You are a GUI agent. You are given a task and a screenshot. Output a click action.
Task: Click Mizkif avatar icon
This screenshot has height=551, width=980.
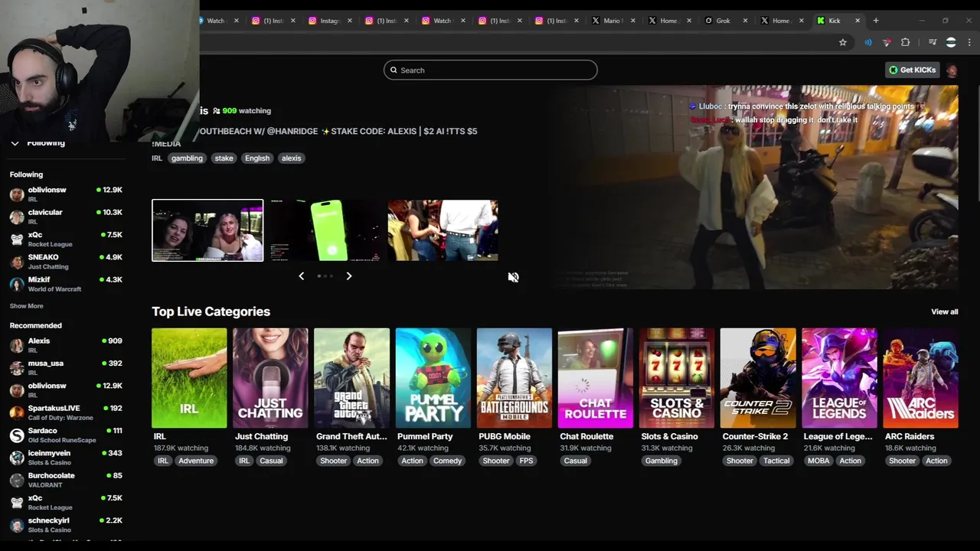tap(16, 284)
